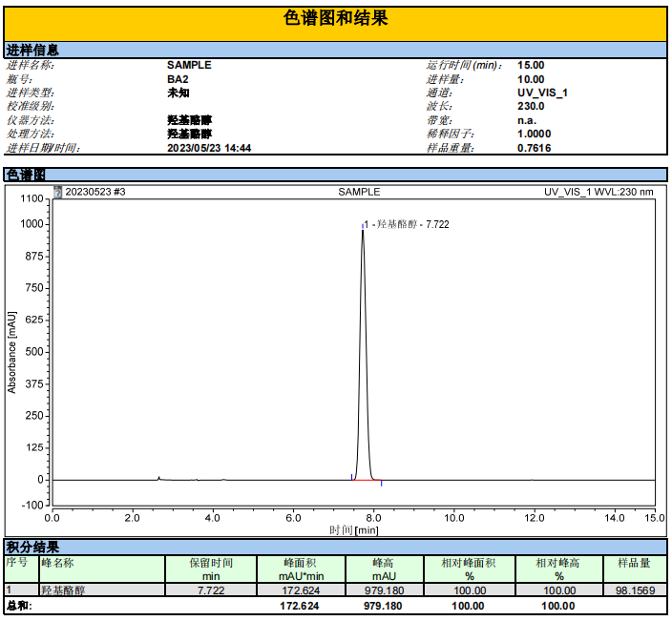Click the 样品量 column header

point(634,563)
